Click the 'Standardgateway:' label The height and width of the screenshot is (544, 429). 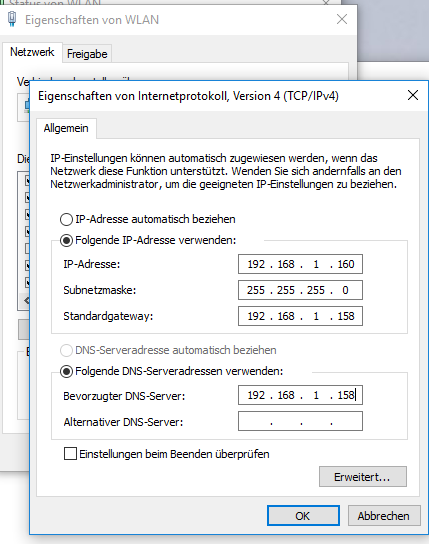point(108,316)
